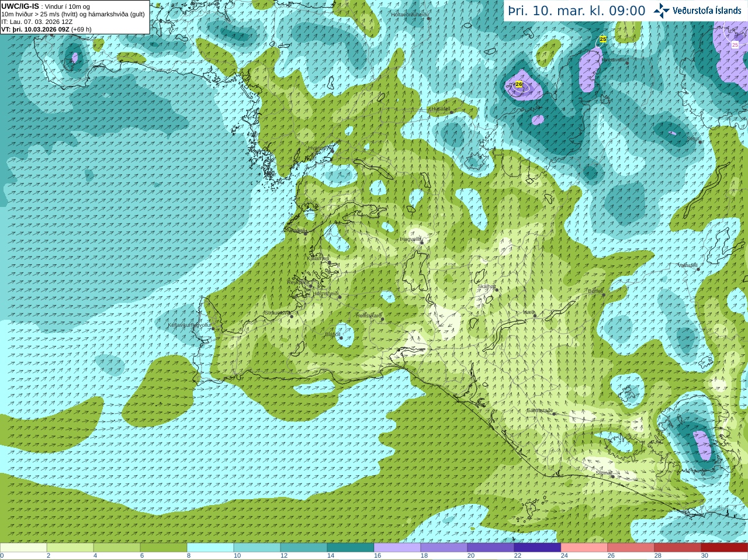Click the 26–28 m/s salmon legend swatch

pos(631,548)
